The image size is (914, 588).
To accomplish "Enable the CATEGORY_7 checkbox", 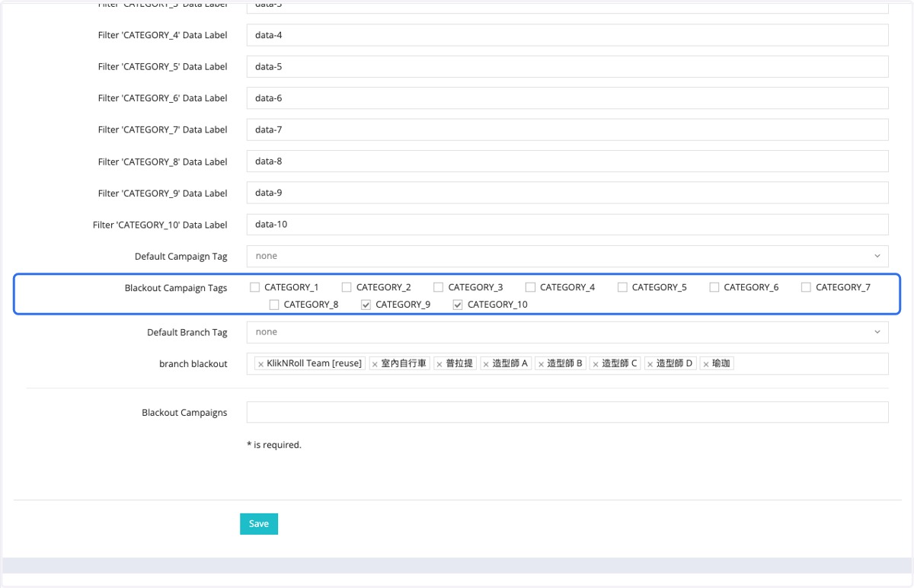I will [x=807, y=287].
